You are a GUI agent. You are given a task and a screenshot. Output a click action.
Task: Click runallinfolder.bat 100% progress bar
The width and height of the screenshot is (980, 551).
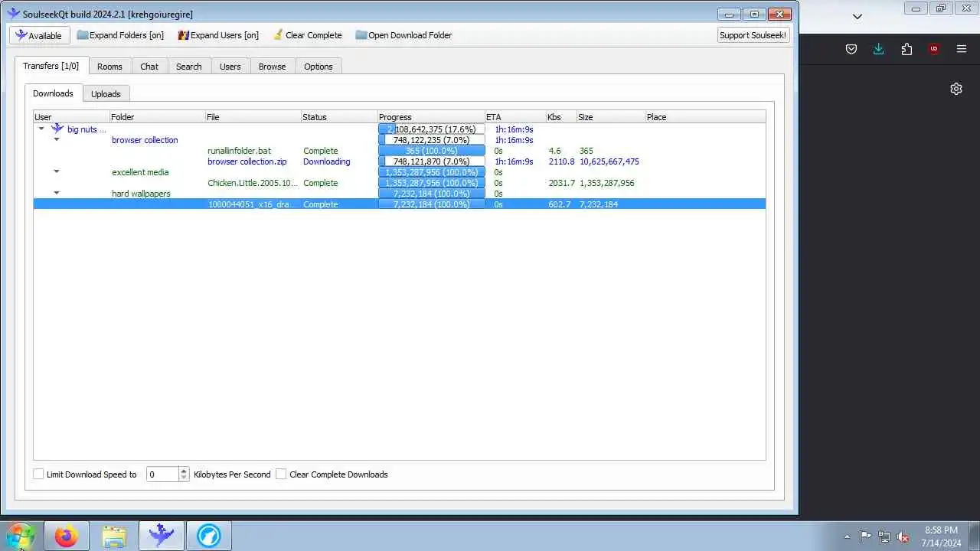(432, 151)
